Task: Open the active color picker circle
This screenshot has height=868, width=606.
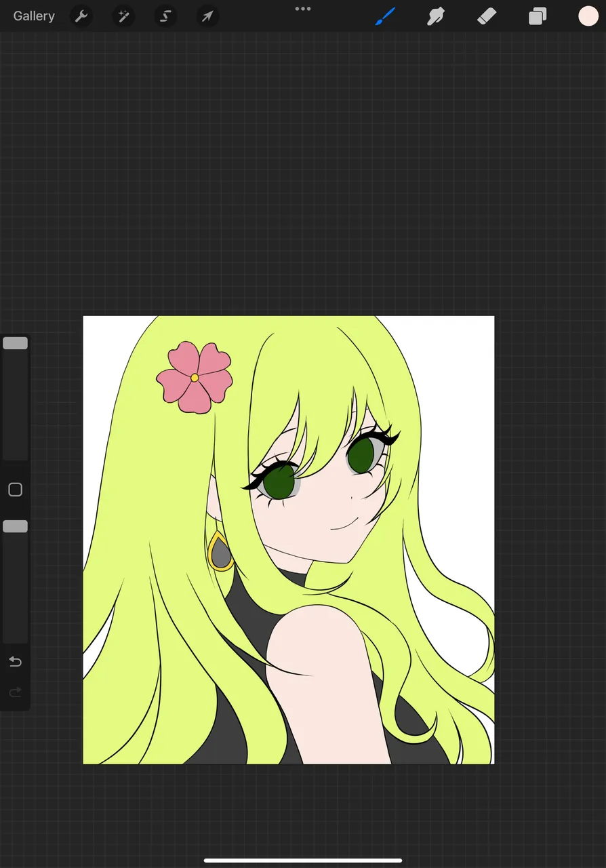Action: tap(588, 16)
